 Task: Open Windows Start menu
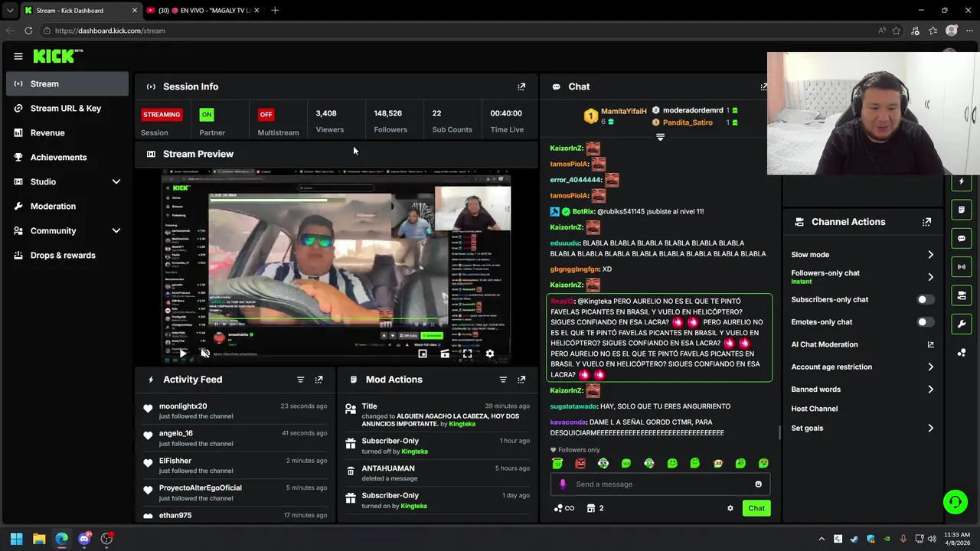(16, 539)
